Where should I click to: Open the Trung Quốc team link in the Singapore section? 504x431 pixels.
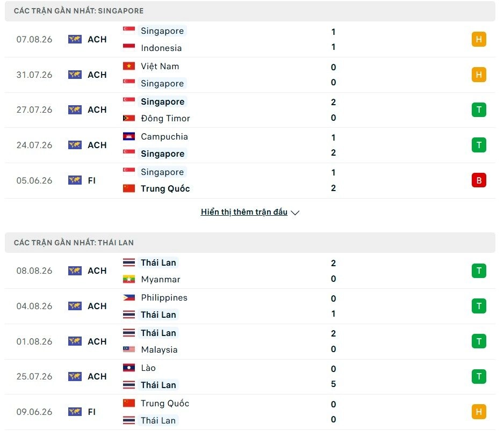point(165,188)
